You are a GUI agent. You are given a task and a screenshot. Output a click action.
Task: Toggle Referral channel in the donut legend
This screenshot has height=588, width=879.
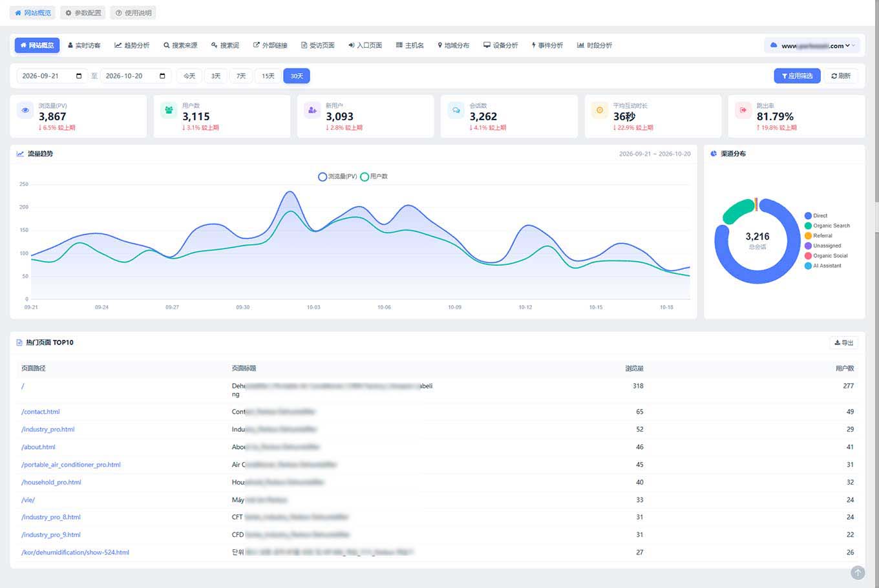pos(819,236)
